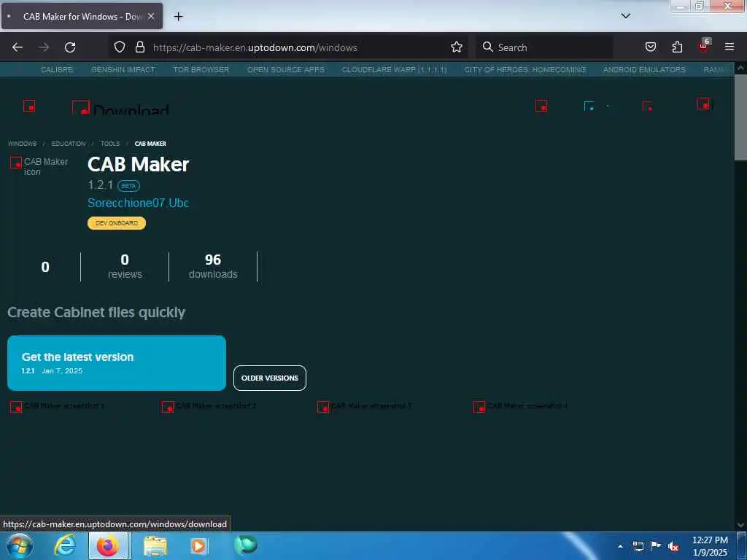Close the CAB Maker for Windows tab
This screenshot has height=560, width=747.
[151, 16]
